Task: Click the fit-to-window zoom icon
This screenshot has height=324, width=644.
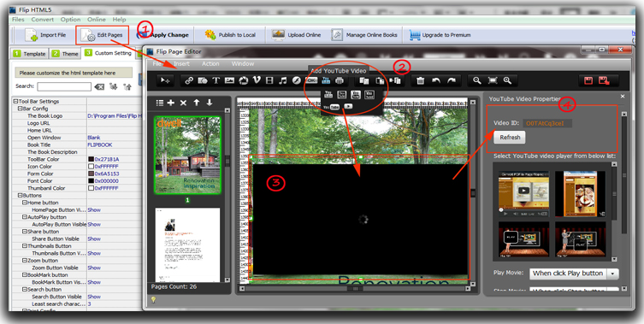Action: (x=493, y=81)
